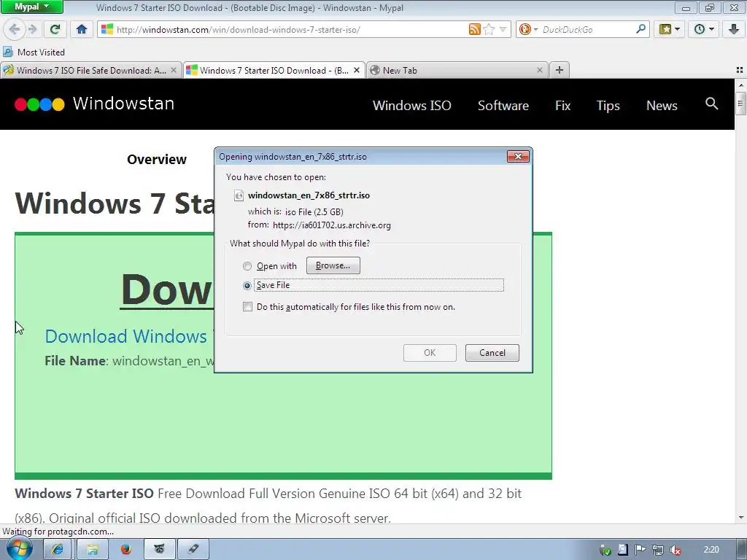Open the Mypal application menu button
Image resolution: width=747 pixels, height=560 pixels.
coord(31,7)
